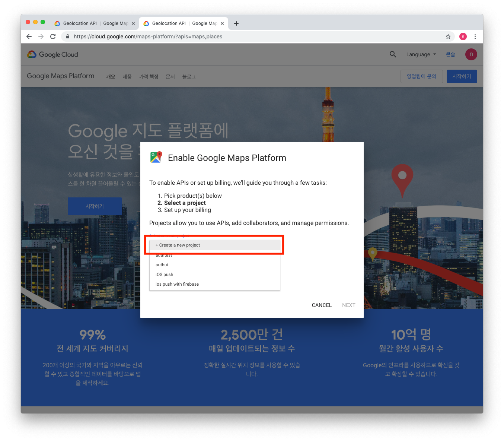Click CANCEL in the dialog
Image resolution: width=504 pixels, height=441 pixels.
pos(322,305)
